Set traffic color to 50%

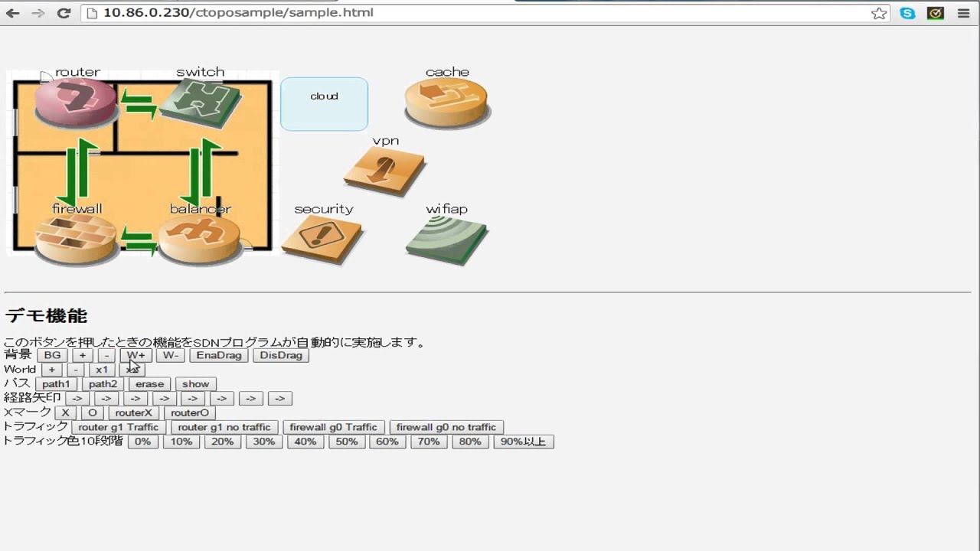click(347, 442)
